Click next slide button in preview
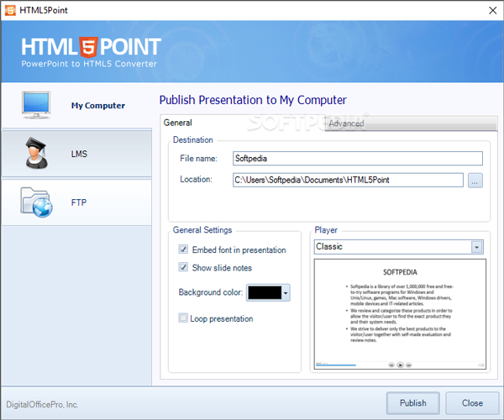Image resolution: width=504 pixels, height=420 pixels. point(410,365)
